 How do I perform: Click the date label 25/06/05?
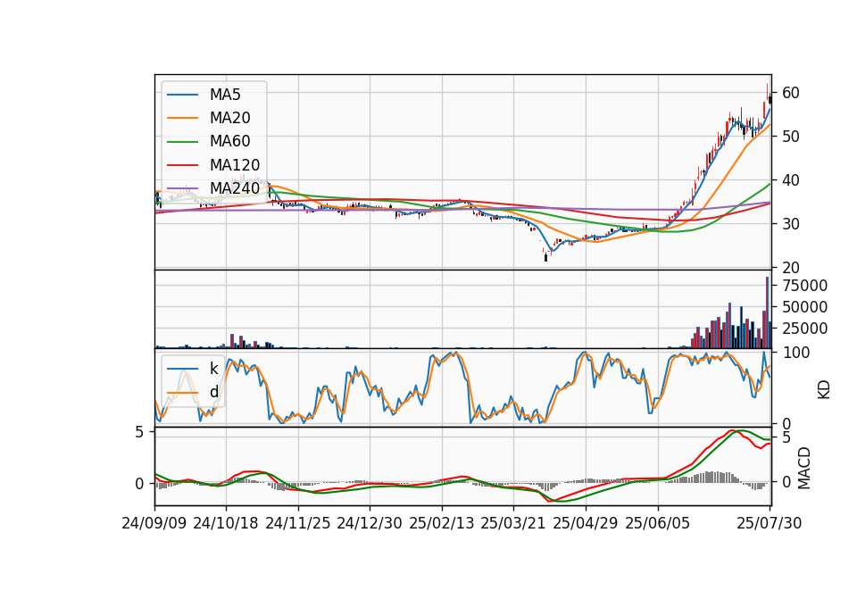click(658, 523)
